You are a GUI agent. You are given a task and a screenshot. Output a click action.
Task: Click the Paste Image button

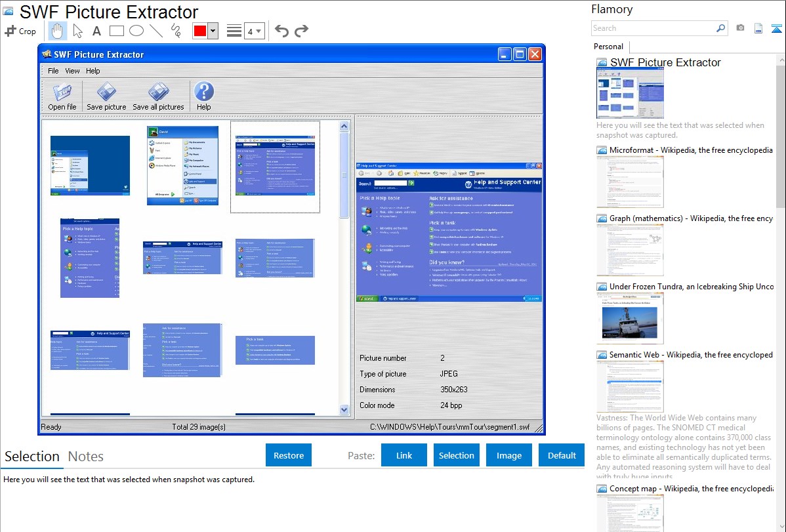click(508, 455)
